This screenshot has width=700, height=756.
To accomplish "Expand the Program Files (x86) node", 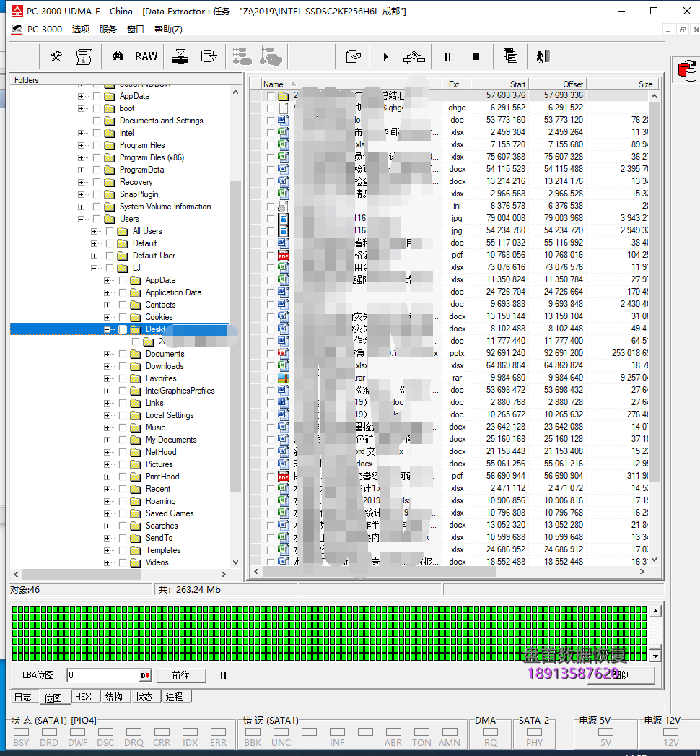I will (x=81, y=157).
